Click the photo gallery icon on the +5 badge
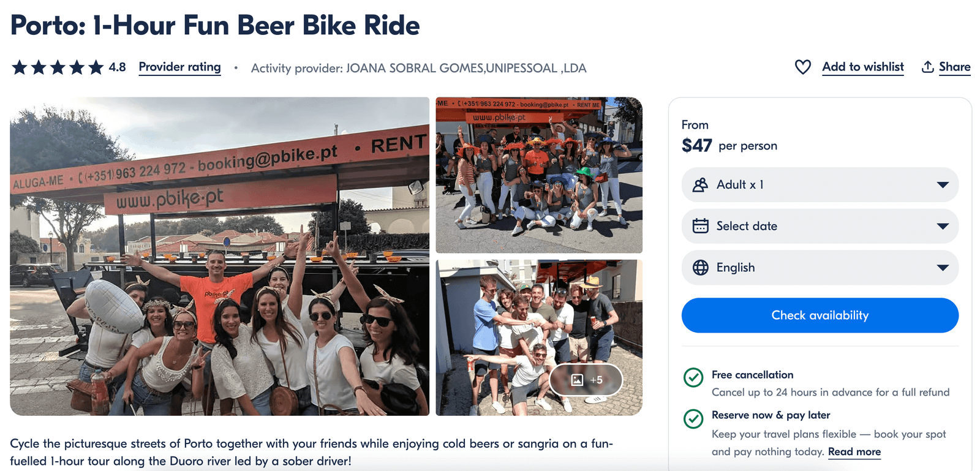 (x=576, y=380)
